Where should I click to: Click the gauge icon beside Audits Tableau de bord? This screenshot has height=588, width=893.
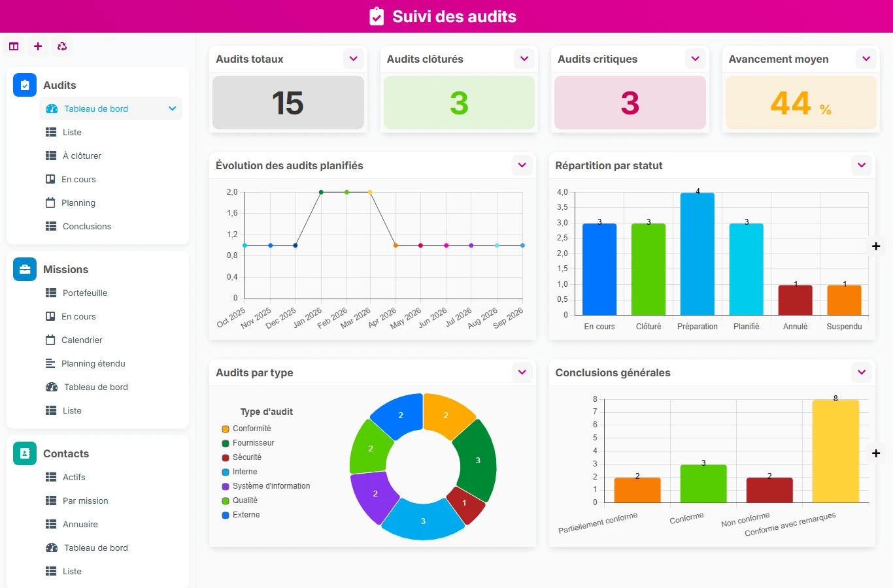click(52, 108)
